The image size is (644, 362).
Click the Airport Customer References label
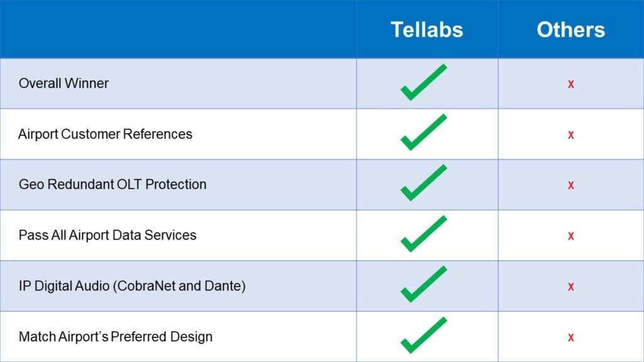coord(105,134)
